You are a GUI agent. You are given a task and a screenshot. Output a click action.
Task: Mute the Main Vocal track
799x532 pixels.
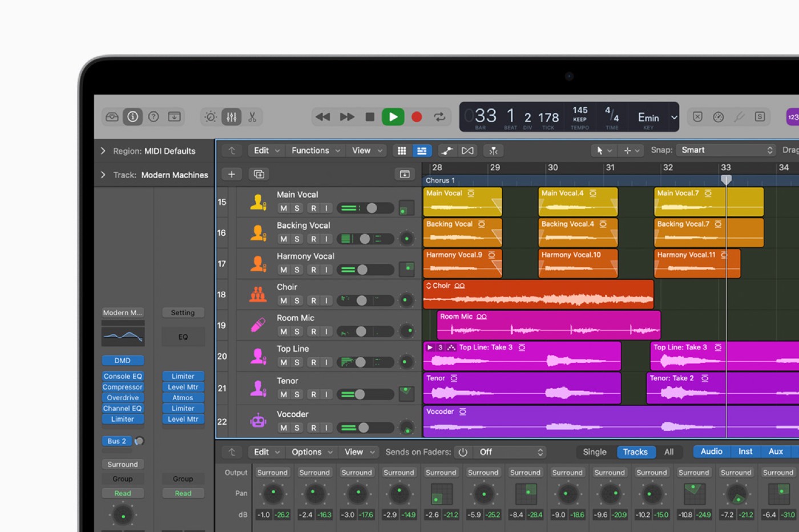coord(284,208)
